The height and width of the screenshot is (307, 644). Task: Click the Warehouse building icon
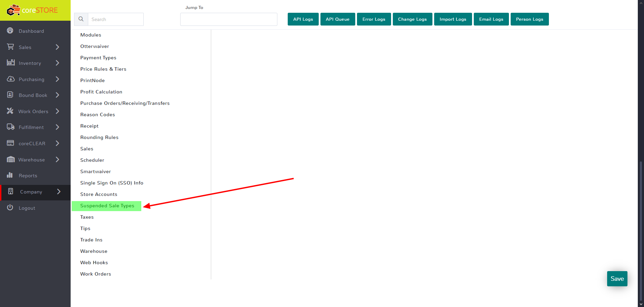pyautogui.click(x=11, y=159)
